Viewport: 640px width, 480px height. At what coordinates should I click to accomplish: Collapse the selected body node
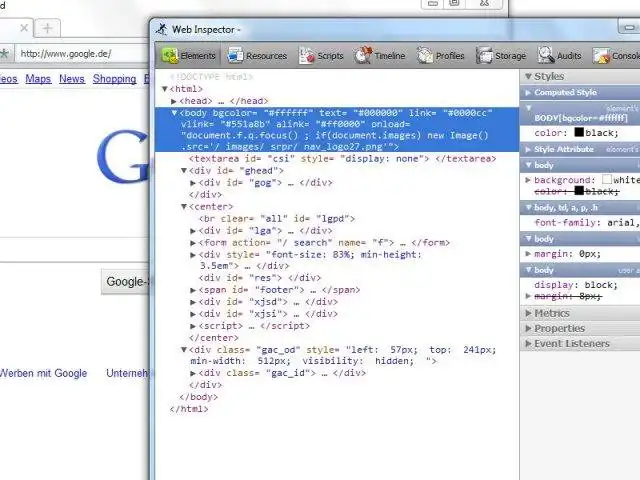click(174, 113)
